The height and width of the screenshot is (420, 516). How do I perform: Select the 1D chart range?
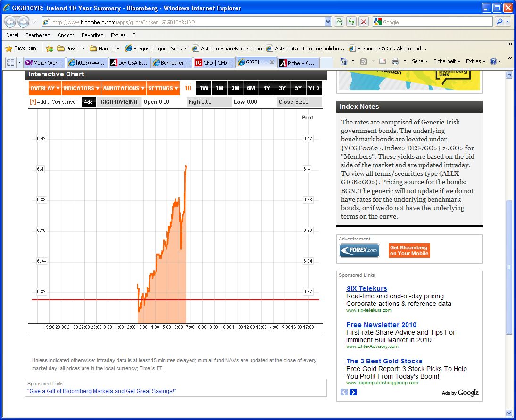188,88
